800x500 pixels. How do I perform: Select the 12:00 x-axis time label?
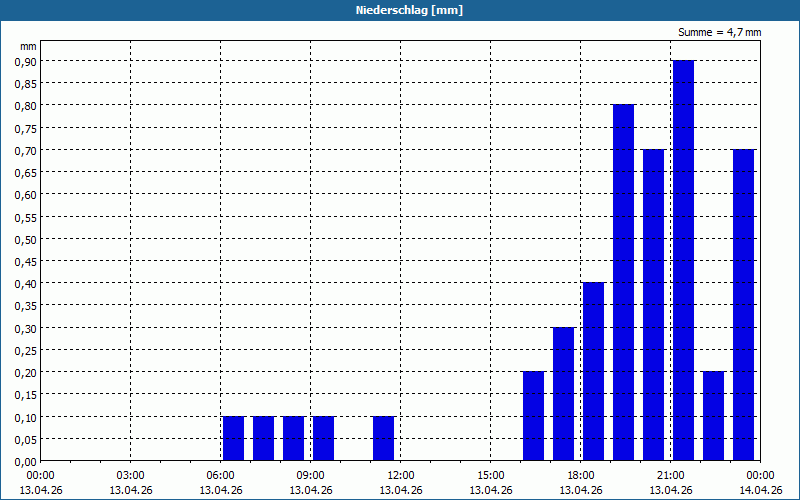[401, 476]
